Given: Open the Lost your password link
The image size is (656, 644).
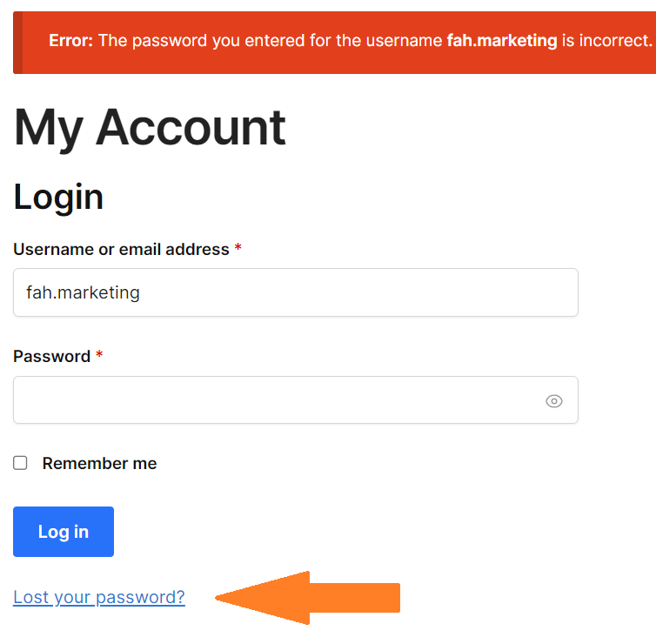Looking at the screenshot, I should (x=99, y=597).
